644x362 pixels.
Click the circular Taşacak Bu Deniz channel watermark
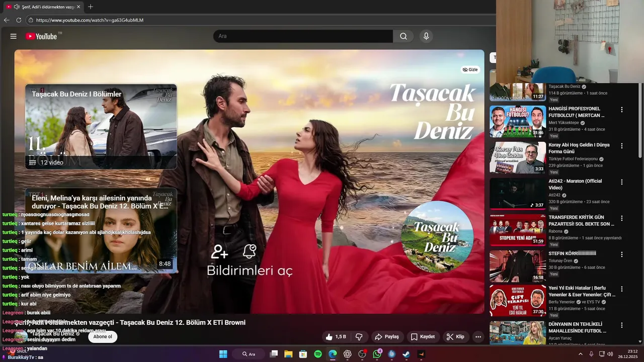(437, 236)
